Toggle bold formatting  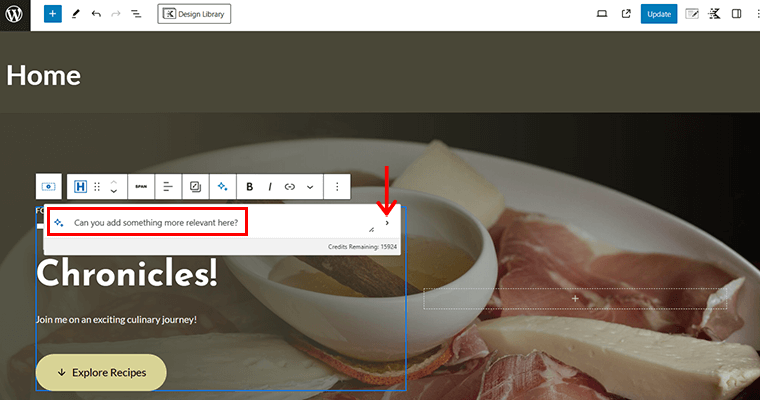[x=250, y=187]
